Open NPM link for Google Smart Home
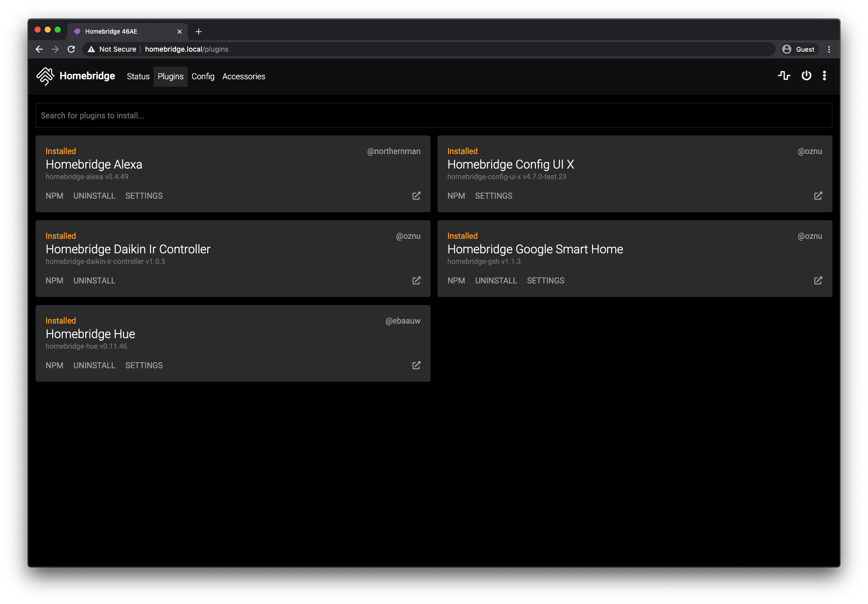The width and height of the screenshot is (868, 604). coord(456,280)
